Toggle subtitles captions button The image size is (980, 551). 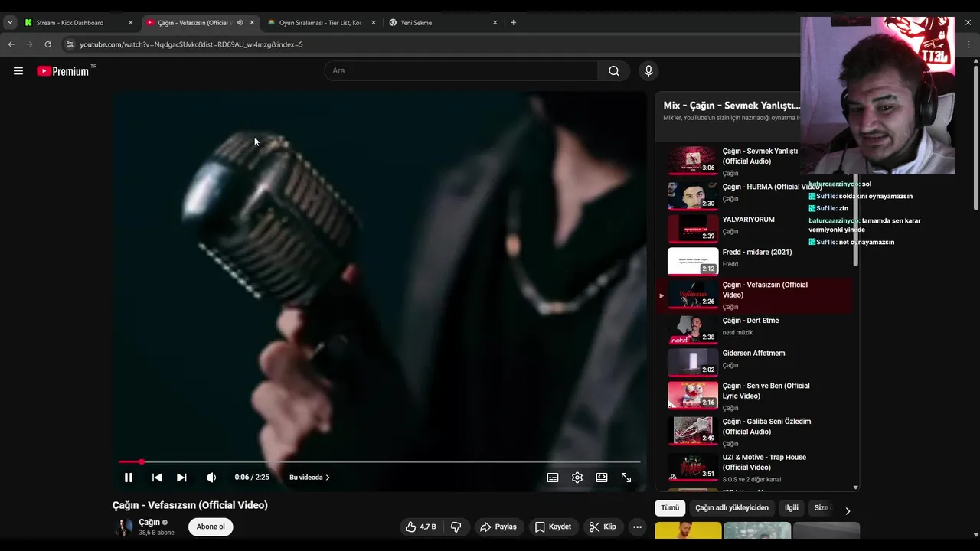(553, 478)
